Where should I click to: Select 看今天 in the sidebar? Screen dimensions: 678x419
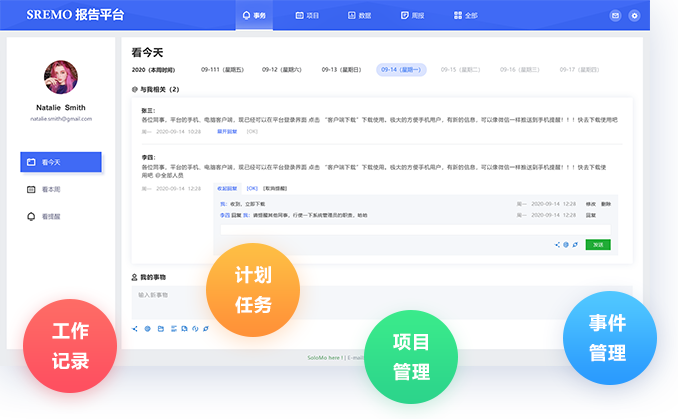point(61,162)
